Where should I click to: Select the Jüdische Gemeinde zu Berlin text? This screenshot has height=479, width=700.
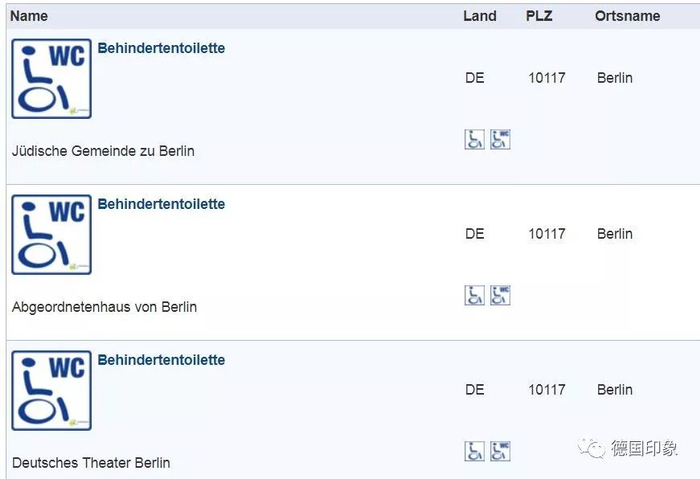103,151
